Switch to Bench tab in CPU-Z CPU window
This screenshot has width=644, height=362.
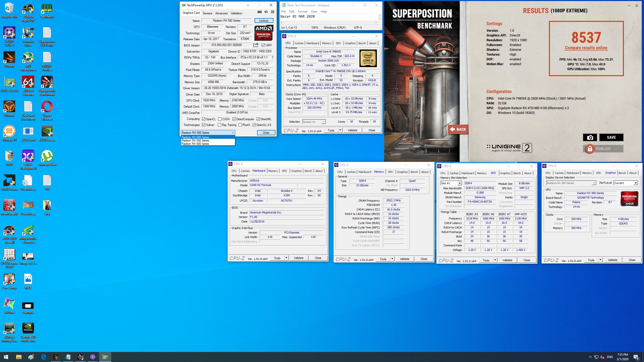click(362, 43)
